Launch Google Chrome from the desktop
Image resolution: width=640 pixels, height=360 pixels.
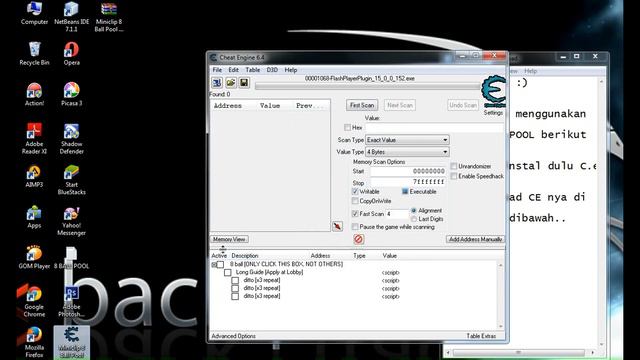(34, 302)
